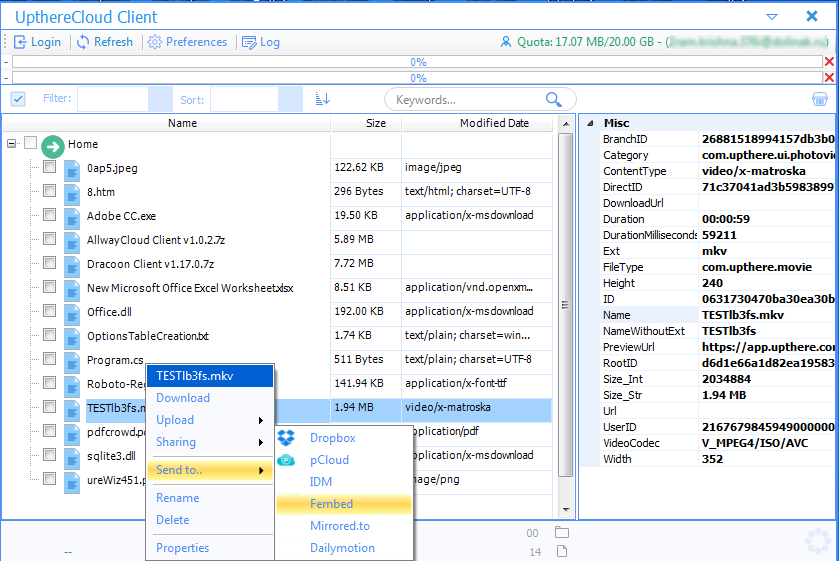Screen dimensions: 839x561
Task: Click the file list scroll down arrow
Action: pos(566,510)
